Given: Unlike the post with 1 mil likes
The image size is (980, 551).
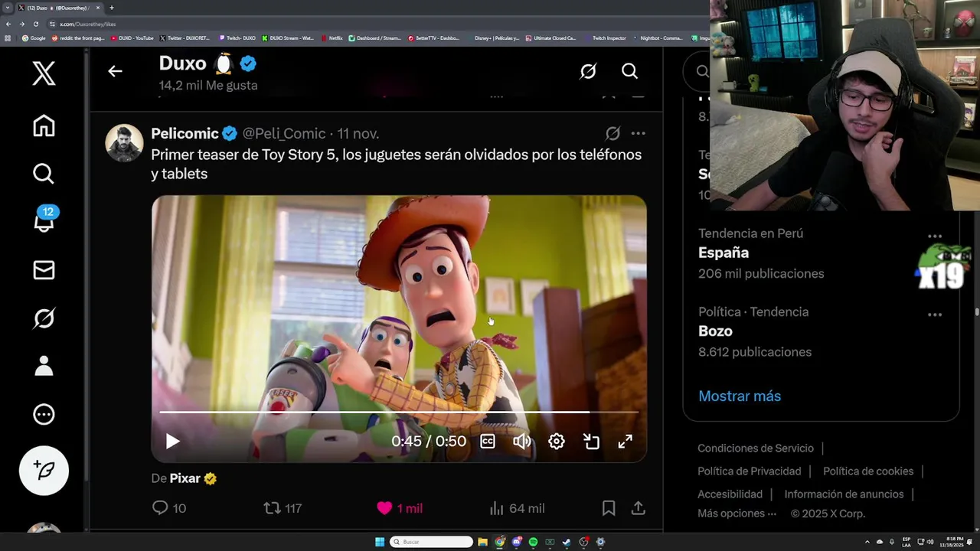Looking at the screenshot, I should click(400, 508).
